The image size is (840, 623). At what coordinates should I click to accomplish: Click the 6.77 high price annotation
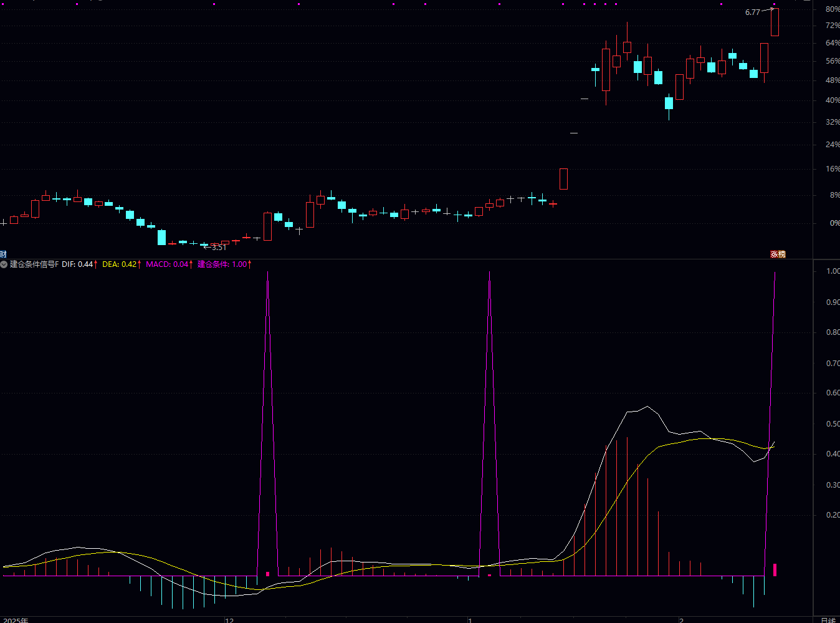[x=753, y=12]
